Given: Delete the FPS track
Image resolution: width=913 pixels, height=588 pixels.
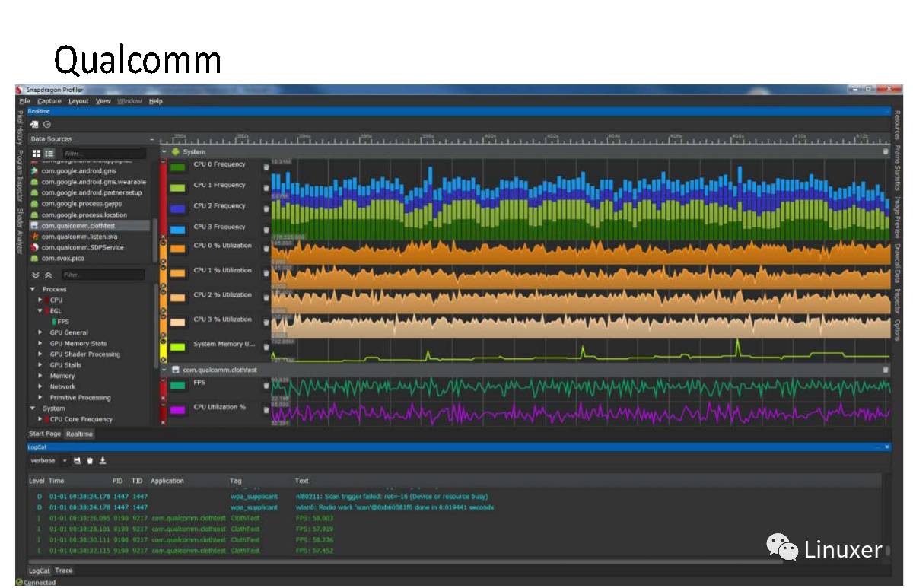Looking at the screenshot, I should (x=266, y=385).
